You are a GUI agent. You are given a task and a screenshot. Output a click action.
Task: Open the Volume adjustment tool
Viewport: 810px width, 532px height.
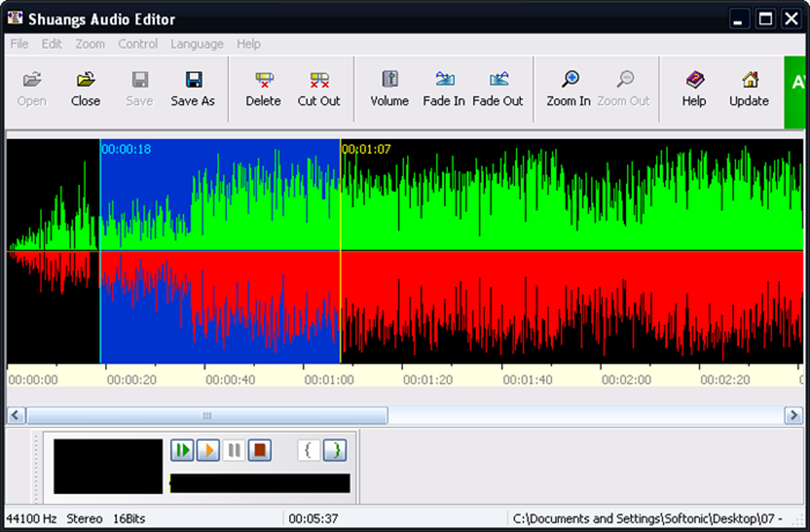(389, 89)
